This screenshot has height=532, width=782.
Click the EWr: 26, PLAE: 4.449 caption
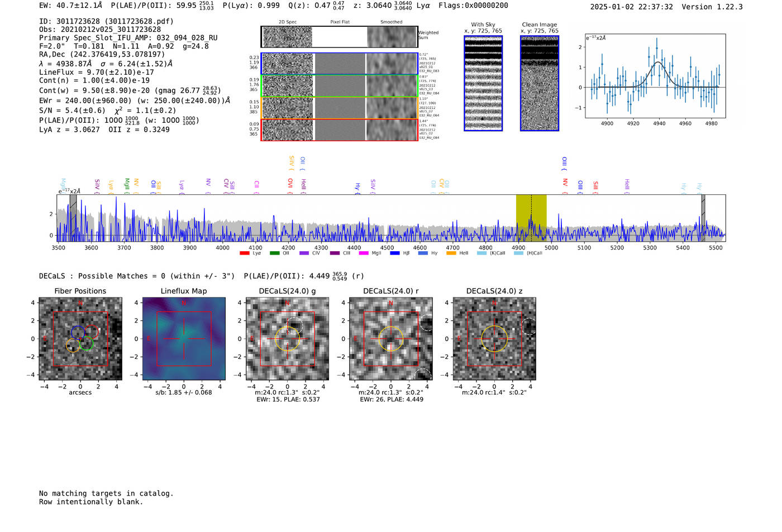392,400
